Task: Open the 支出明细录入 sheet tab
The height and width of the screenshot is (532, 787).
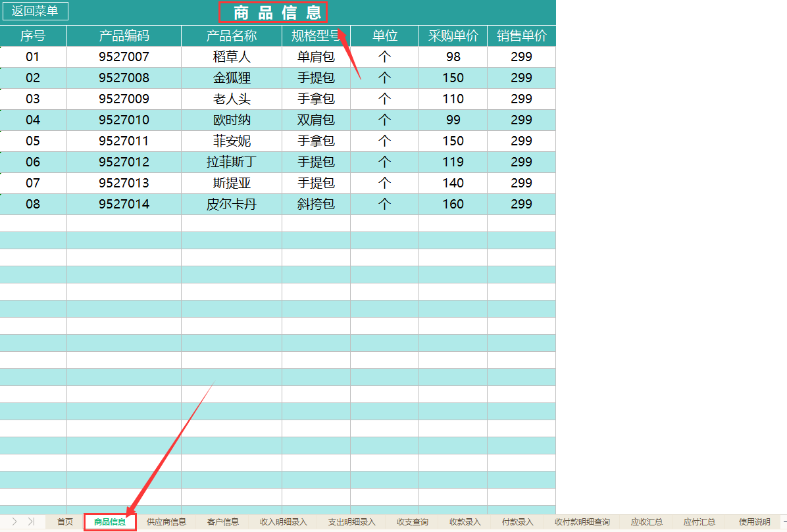Action: coord(352,521)
